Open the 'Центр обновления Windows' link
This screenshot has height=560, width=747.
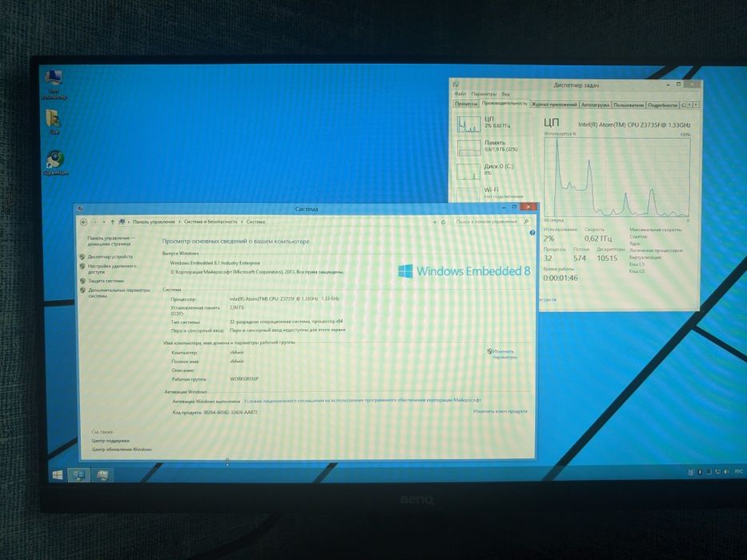[122, 450]
